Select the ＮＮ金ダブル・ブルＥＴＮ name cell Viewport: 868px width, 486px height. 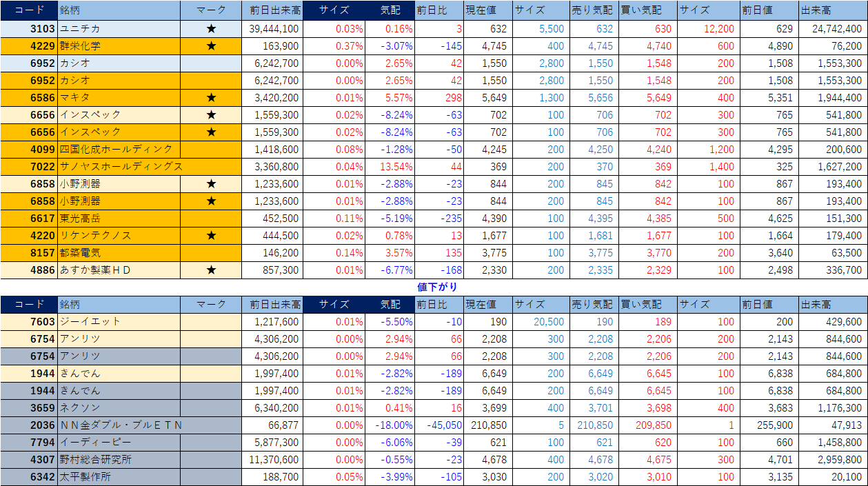coord(121,425)
